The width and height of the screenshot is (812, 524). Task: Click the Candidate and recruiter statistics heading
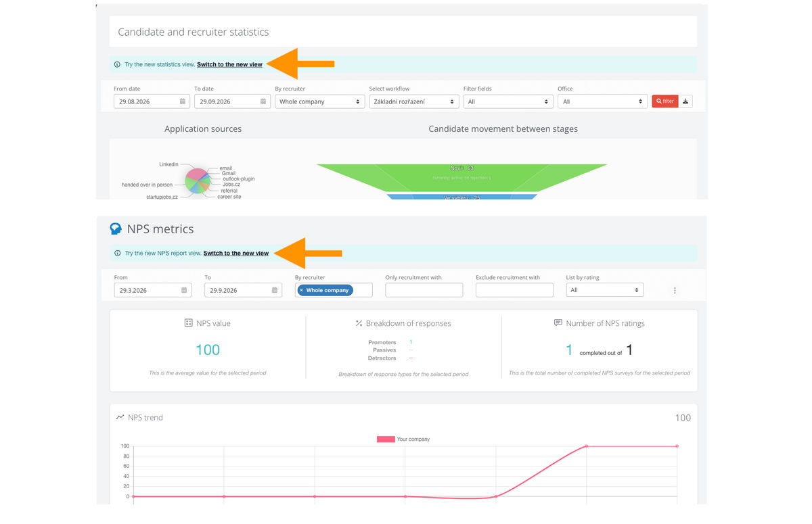tap(194, 32)
